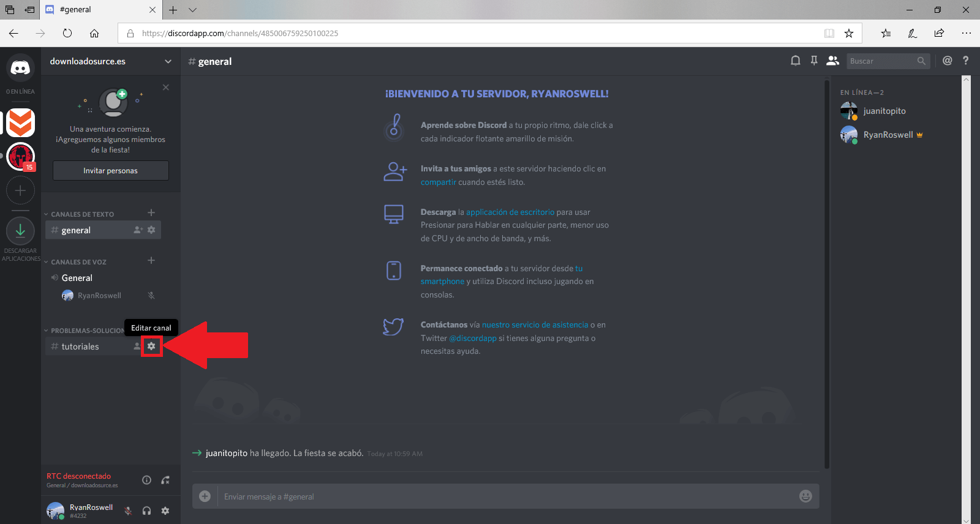Open the browser favorites hub icon

(886, 33)
